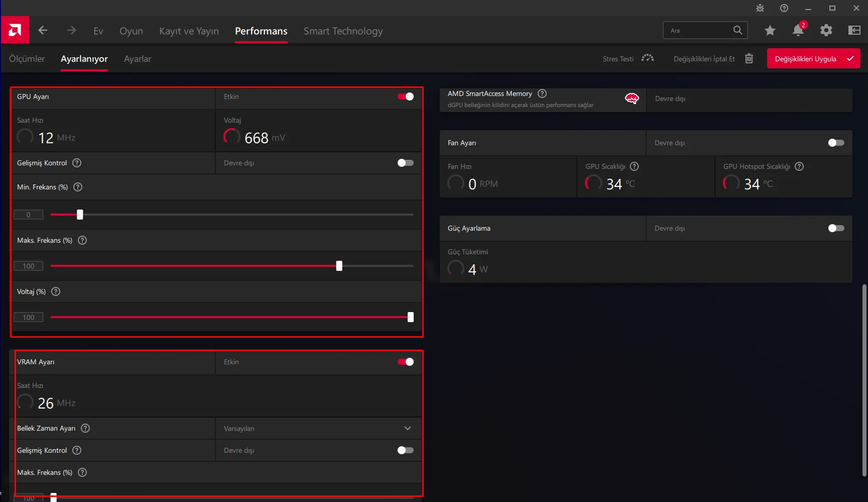Click the GPU Maks. Frekans slider handle
868x502 pixels.
coord(339,266)
